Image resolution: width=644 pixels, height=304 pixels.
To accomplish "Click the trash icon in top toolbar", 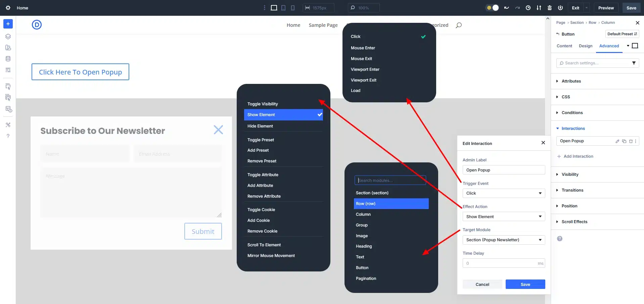I will point(549,8).
